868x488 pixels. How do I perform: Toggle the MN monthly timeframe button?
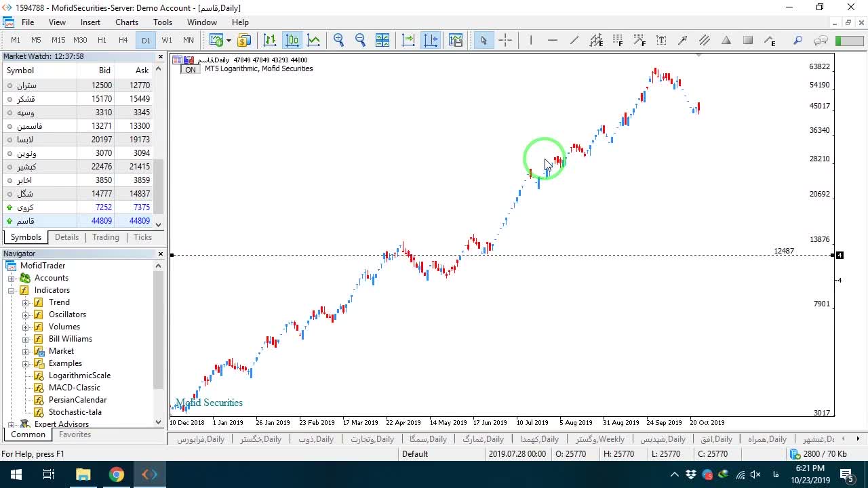(x=189, y=41)
